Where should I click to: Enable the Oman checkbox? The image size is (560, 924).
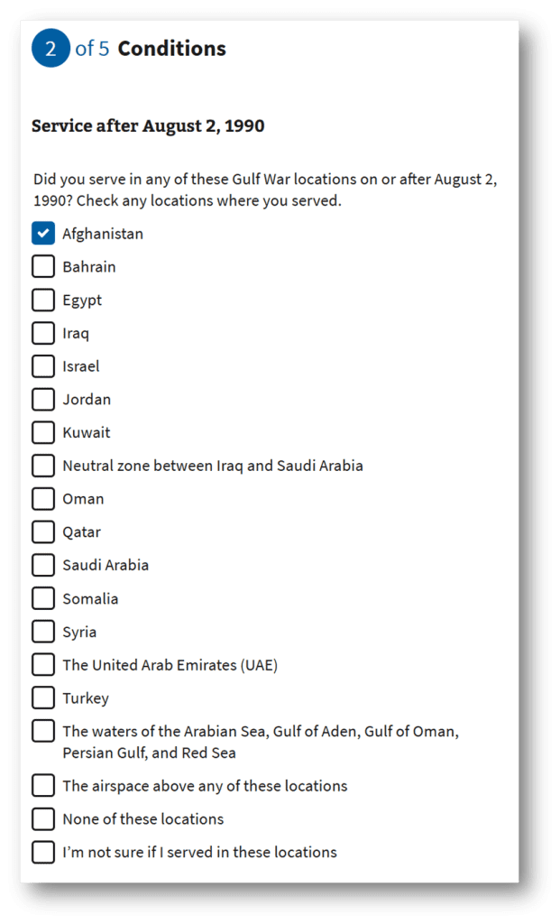coord(42,498)
